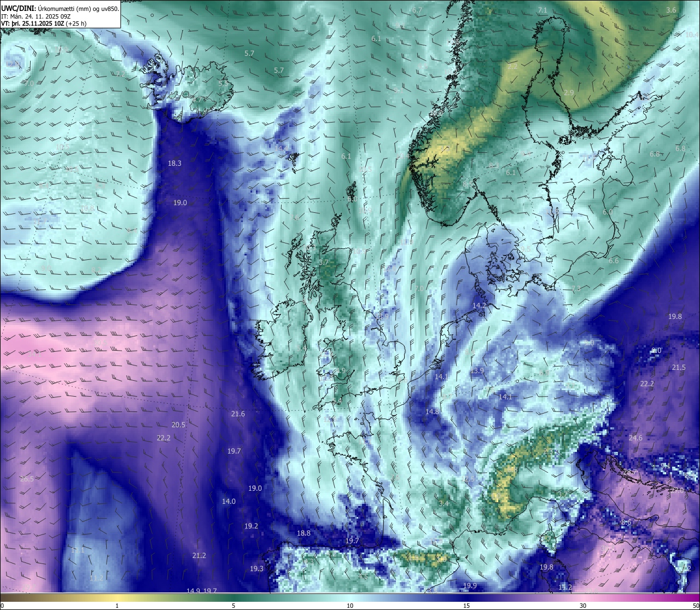This screenshot has width=700, height=610.
Task: Click the map value 21.2
Action: click(x=199, y=555)
